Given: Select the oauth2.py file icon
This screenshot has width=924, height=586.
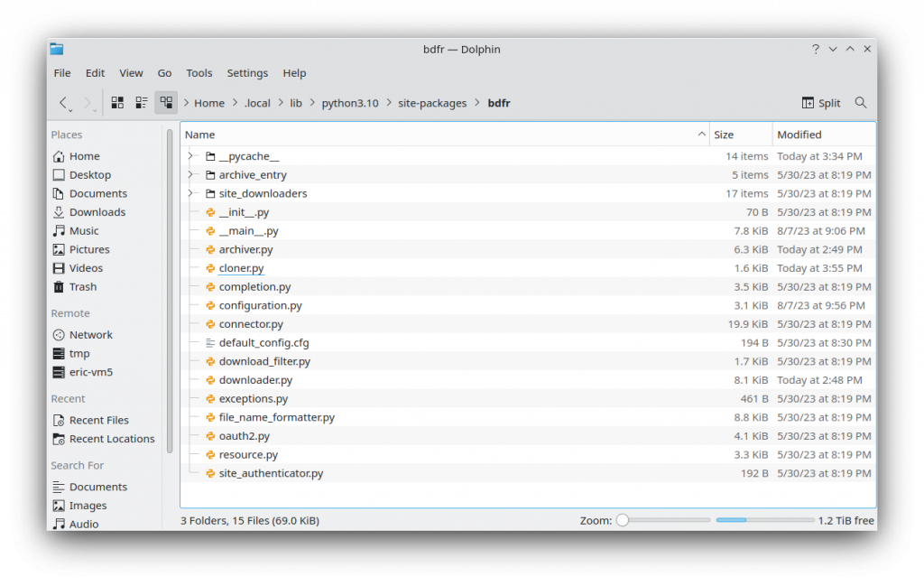Looking at the screenshot, I should pos(210,436).
